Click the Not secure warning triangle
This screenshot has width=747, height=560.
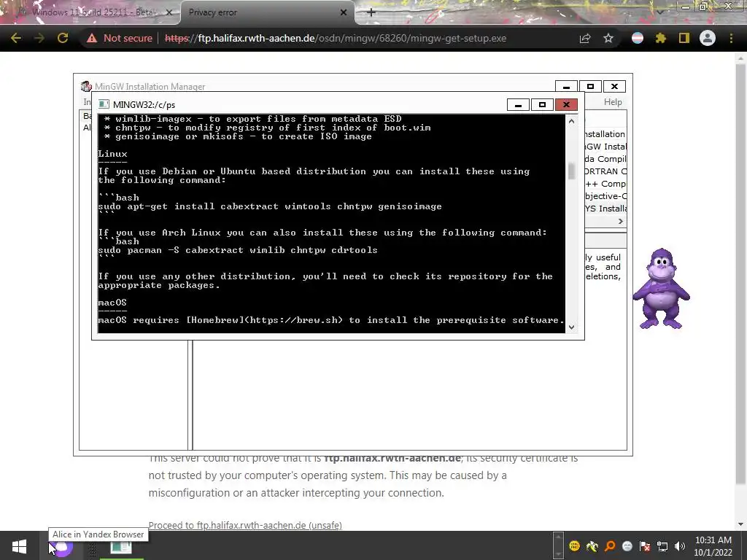coord(92,38)
